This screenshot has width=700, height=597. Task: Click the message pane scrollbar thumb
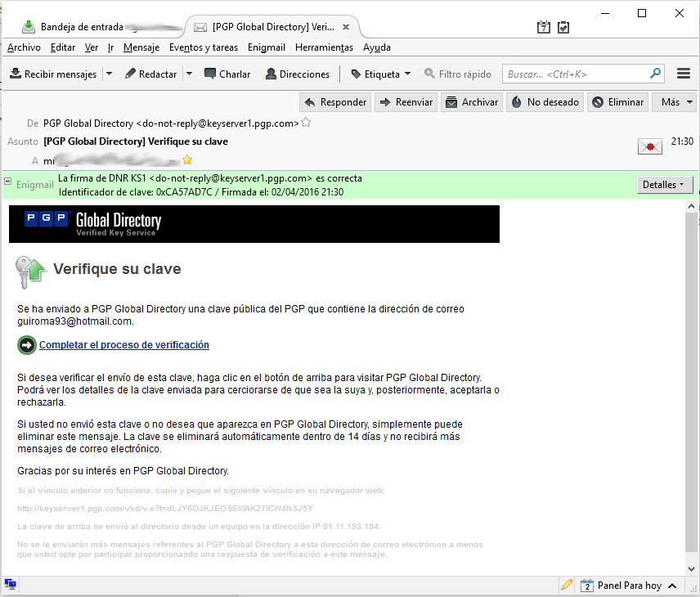point(691,383)
